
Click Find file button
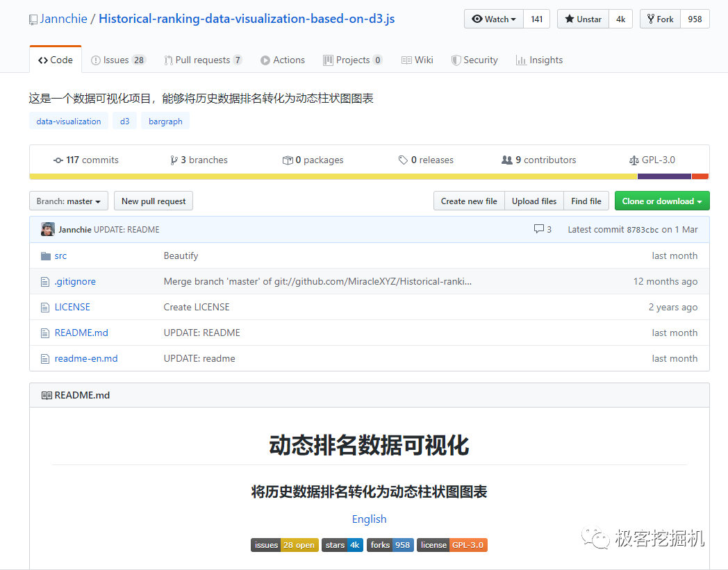pyautogui.click(x=586, y=201)
